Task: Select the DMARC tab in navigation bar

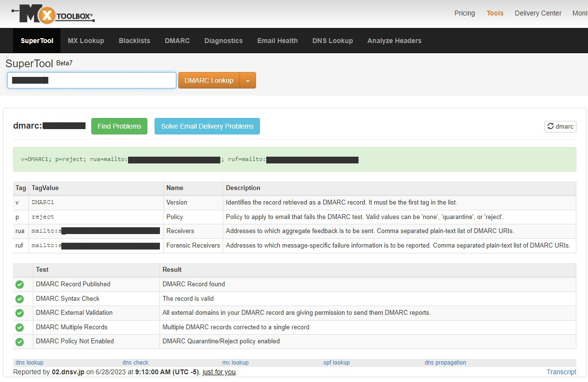Action: pos(177,41)
